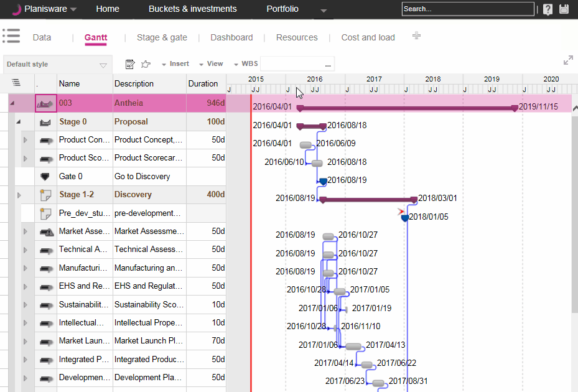Select the Gantt tab

click(x=96, y=37)
